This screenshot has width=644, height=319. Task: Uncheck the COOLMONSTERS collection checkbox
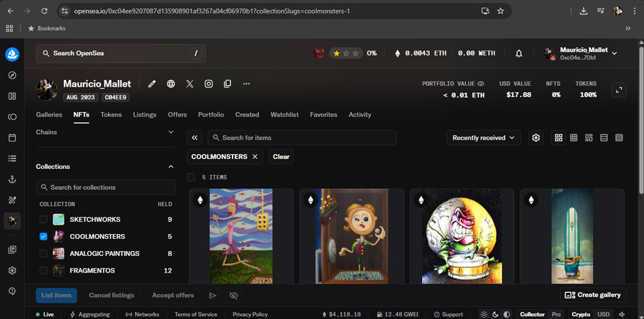pyautogui.click(x=44, y=236)
